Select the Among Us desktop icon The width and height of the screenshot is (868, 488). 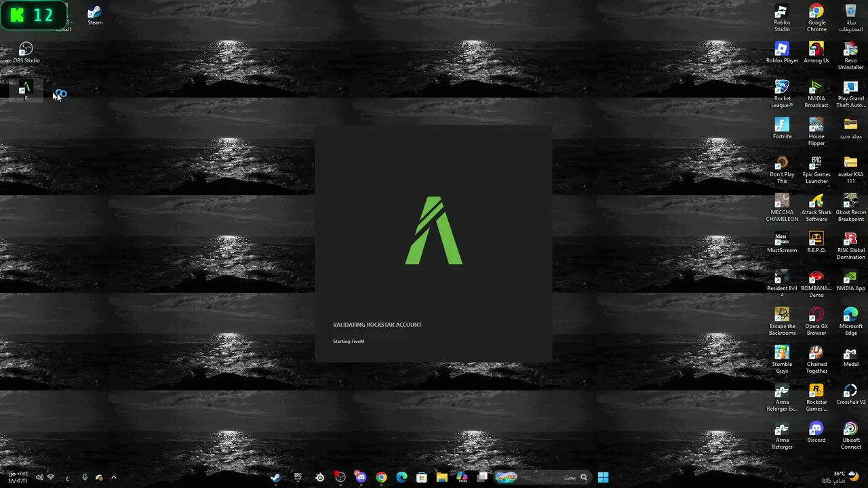point(816,53)
